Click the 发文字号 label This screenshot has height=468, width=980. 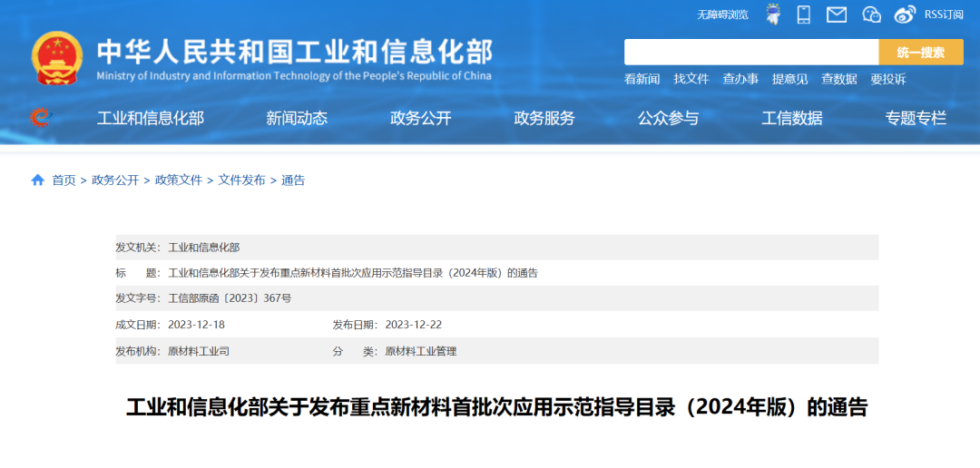[140, 298]
